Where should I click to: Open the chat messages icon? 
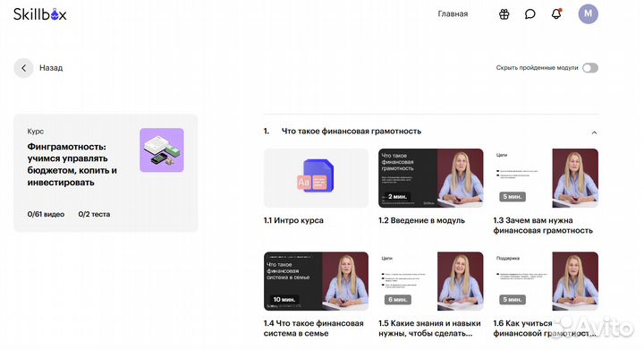[x=530, y=14]
